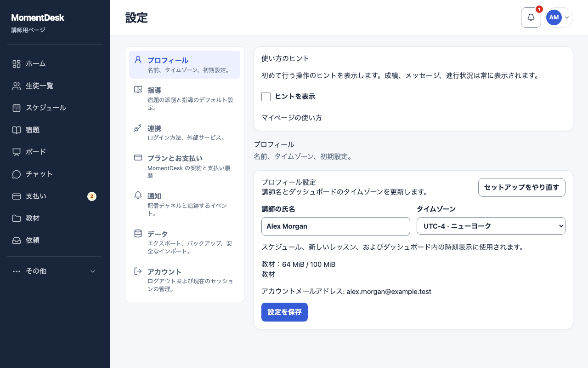Go to the アカウント settings tab label

164,272
